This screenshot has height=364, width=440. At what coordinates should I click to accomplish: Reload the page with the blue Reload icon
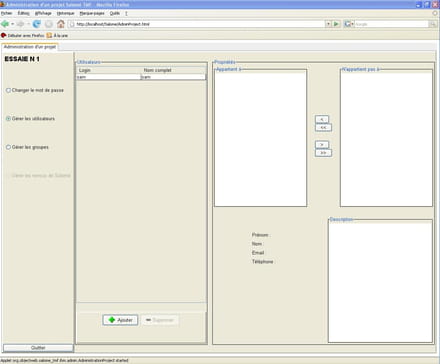click(x=37, y=24)
